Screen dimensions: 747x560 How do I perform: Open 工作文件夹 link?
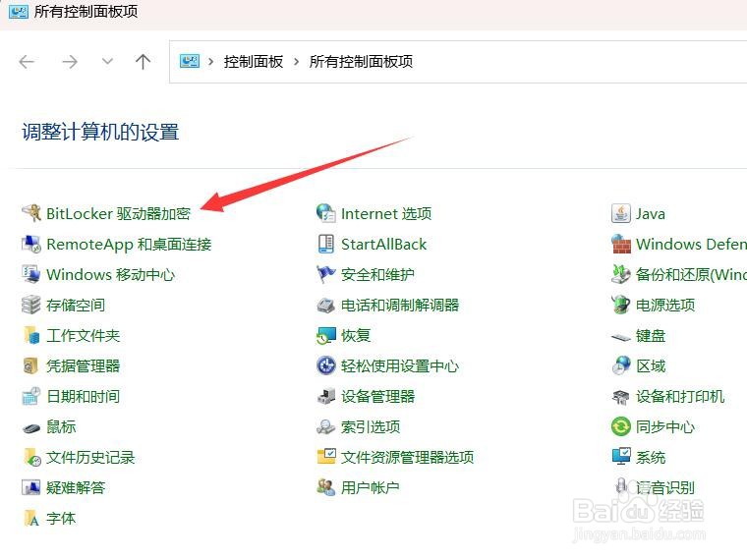pyautogui.click(x=83, y=336)
